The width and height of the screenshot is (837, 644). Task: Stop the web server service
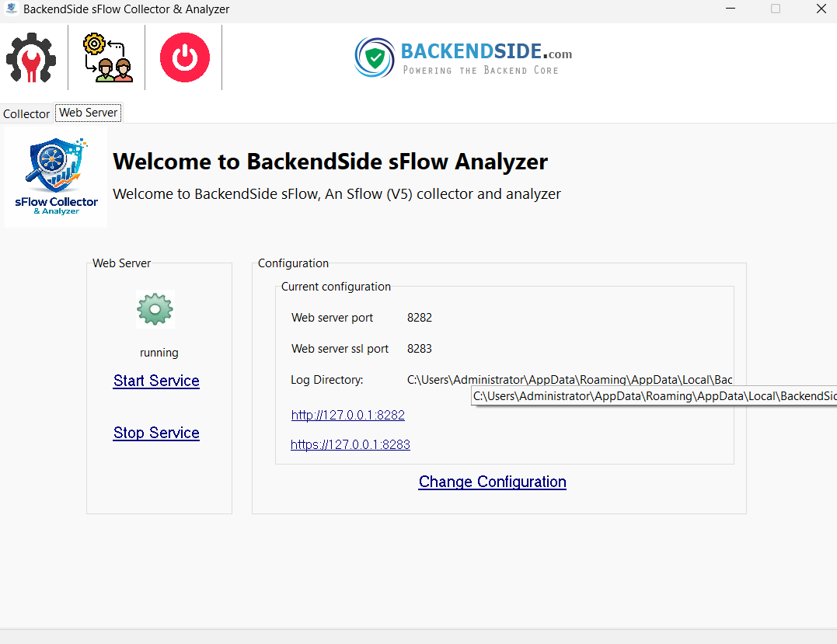point(156,433)
